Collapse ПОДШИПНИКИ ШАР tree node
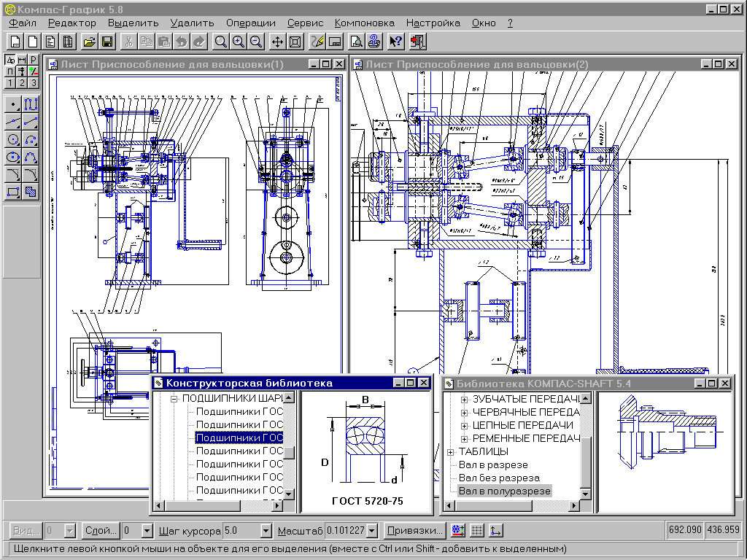This screenshot has width=747, height=560. (x=174, y=399)
